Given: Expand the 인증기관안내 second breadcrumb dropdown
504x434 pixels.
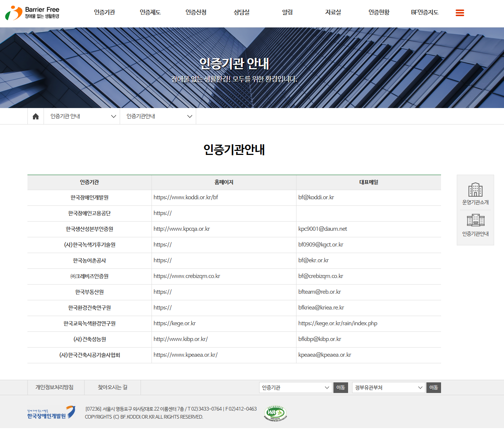Looking at the screenshot, I should click(x=159, y=116).
